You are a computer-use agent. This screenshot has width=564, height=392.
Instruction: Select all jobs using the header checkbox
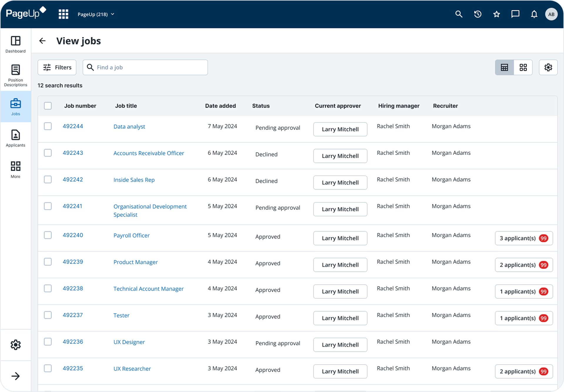tap(48, 106)
